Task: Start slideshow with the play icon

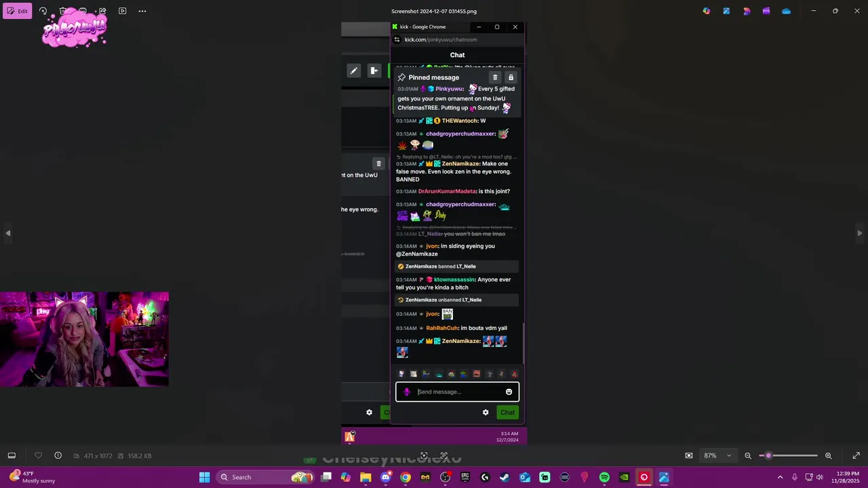Action: click(x=123, y=11)
